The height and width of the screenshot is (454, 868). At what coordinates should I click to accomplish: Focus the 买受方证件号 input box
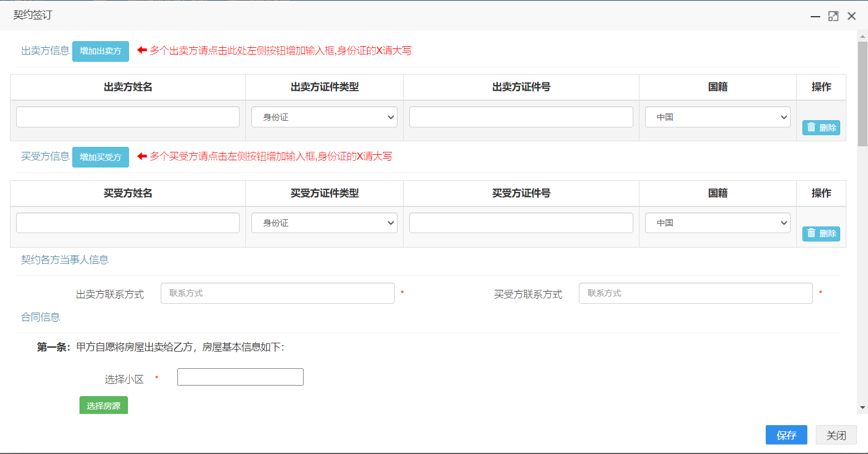click(x=521, y=223)
